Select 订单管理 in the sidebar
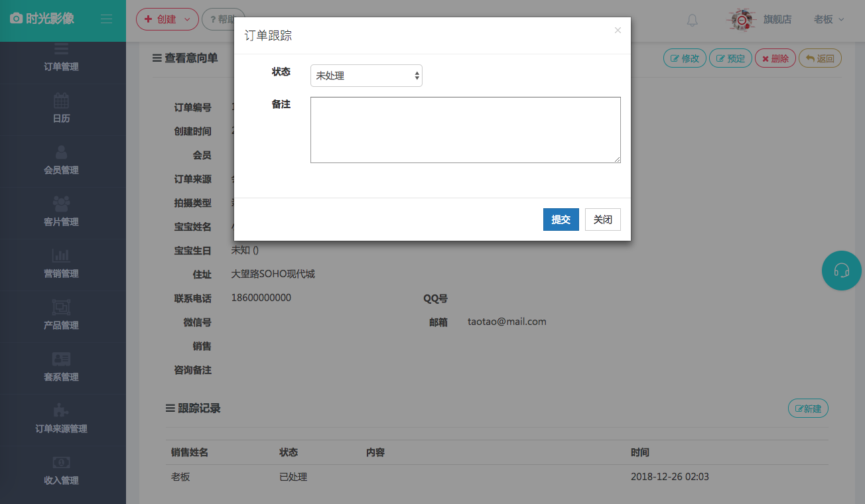 tap(61, 66)
